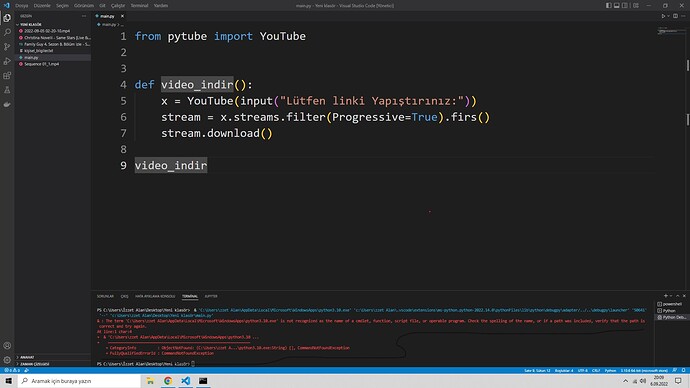The height and width of the screenshot is (388, 690).
Task: Open the Docker view in the activity bar
Action: click(7, 104)
